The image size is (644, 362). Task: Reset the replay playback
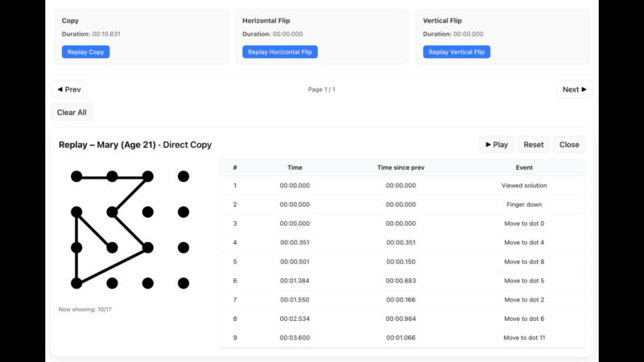pyautogui.click(x=533, y=145)
